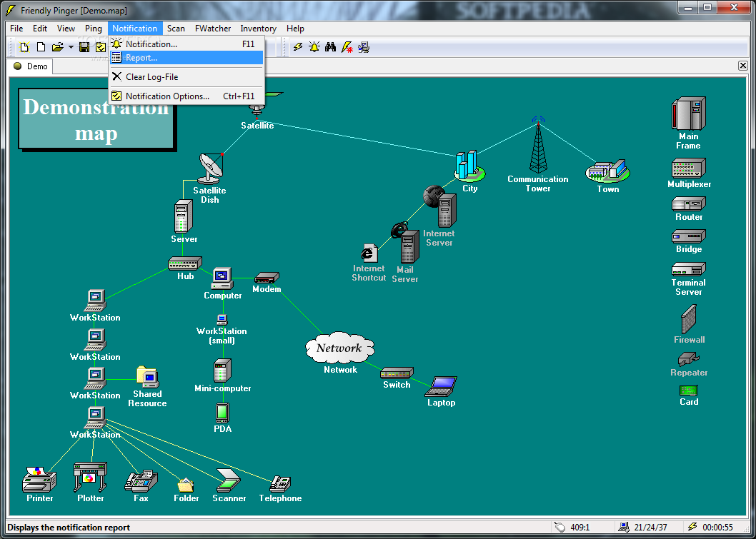Click the lightning with red star icon
The image size is (756, 539).
click(347, 46)
